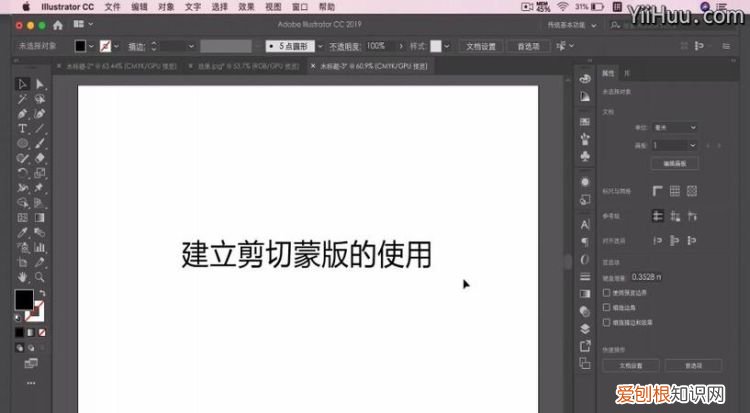Select the Scale tool

click(40, 173)
